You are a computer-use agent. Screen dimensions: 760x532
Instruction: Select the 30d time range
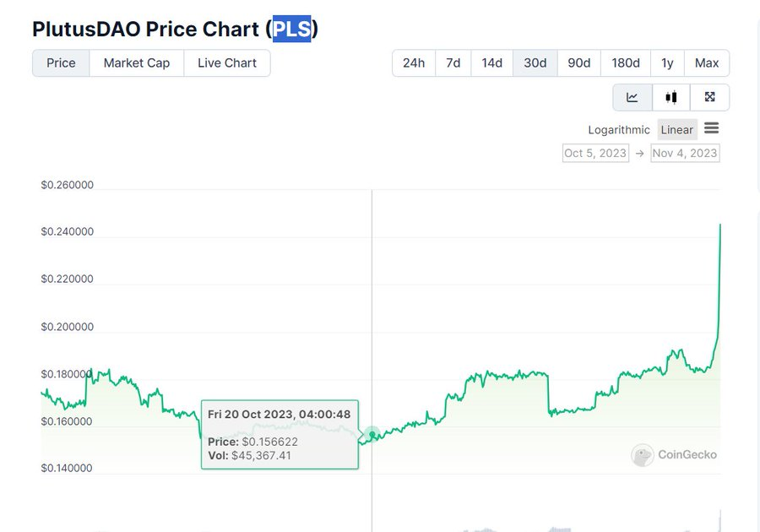(535, 63)
